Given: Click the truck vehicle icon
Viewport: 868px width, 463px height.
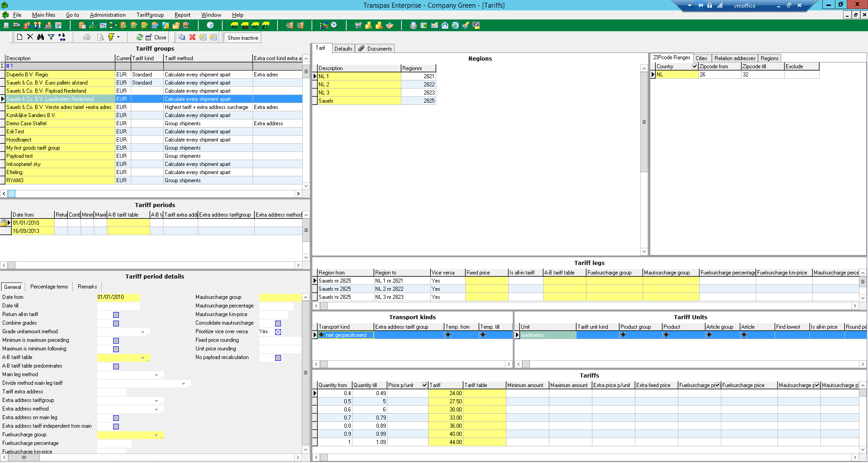Looking at the screenshot, I should click(16, 25).
